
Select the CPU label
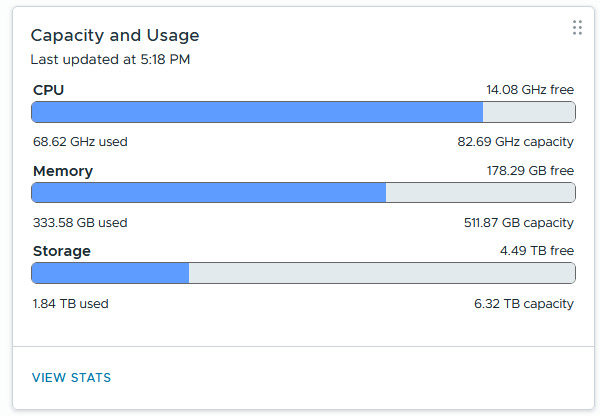(x=49, y=90)
